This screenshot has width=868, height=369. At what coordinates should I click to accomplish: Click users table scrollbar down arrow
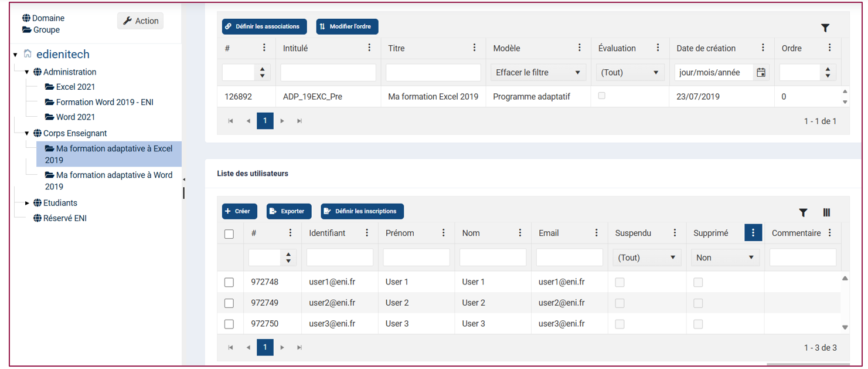pyautogui.click(x=845, y=327)
